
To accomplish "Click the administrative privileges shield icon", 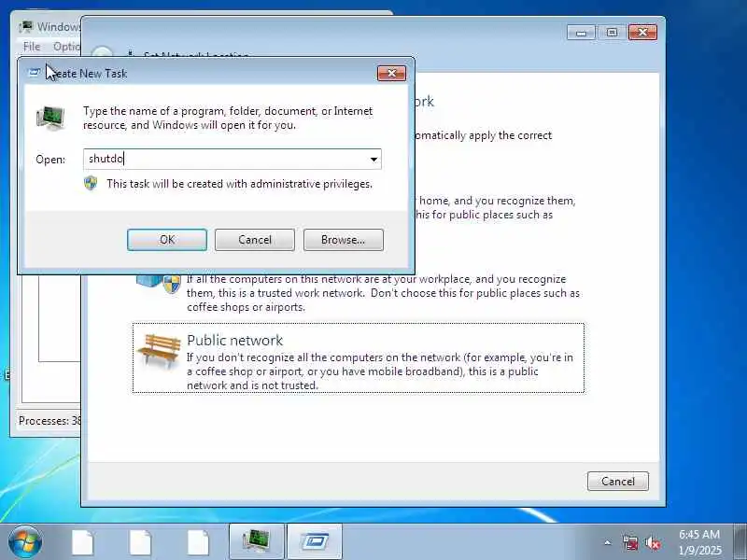I will (91, 183).
